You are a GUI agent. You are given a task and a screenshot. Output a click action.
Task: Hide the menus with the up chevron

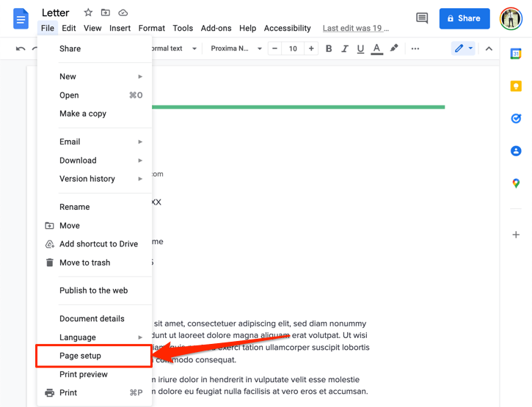pyautogui.click(x=489, y=49)
